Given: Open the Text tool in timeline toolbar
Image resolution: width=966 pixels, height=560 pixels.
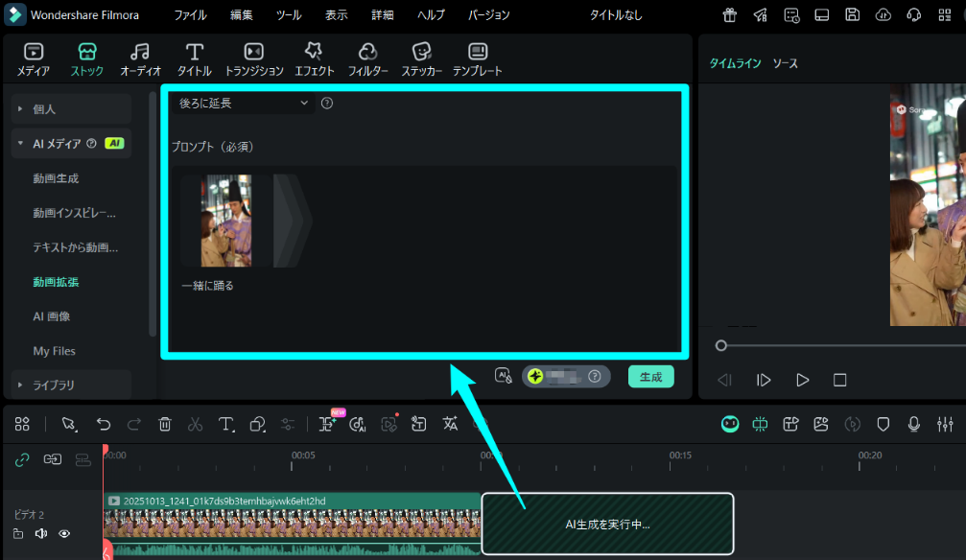Looking at the screenshot, I should click(x=225, y=423).
